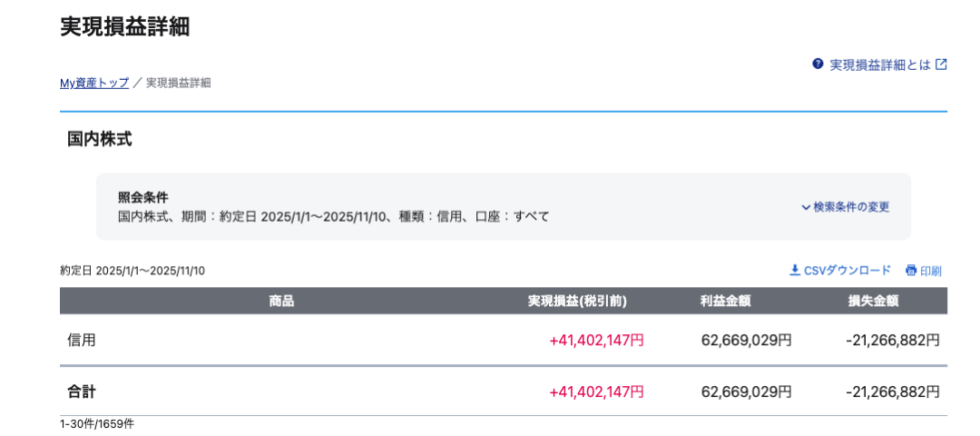
Task: Click the CSV download arrow icon
Action: click(x=795, y=271)
